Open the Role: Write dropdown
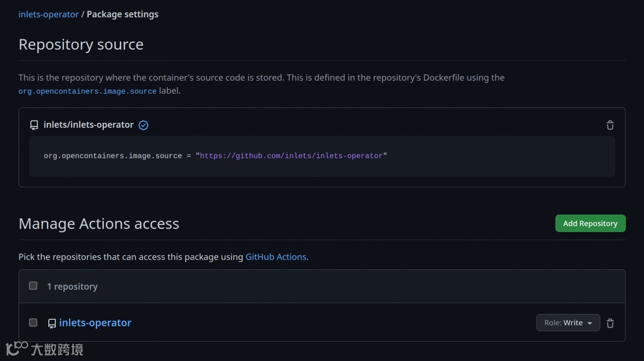This screenshot has width=644, height=361. coord(568,323)
